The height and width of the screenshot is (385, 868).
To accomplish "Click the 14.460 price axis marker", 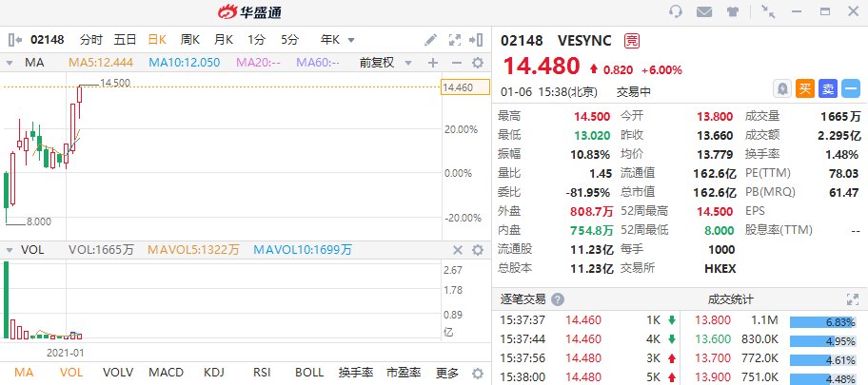I will click(465, 87).
